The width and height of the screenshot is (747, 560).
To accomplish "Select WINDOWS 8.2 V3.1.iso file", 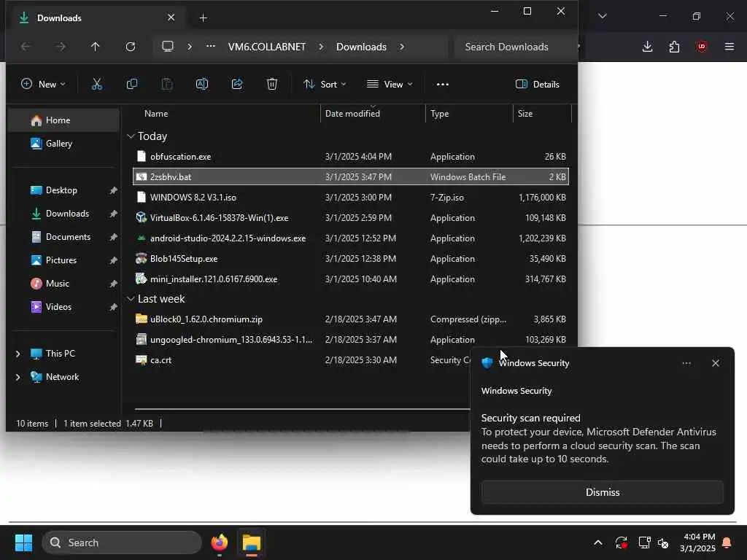I will tap(351, 197).
